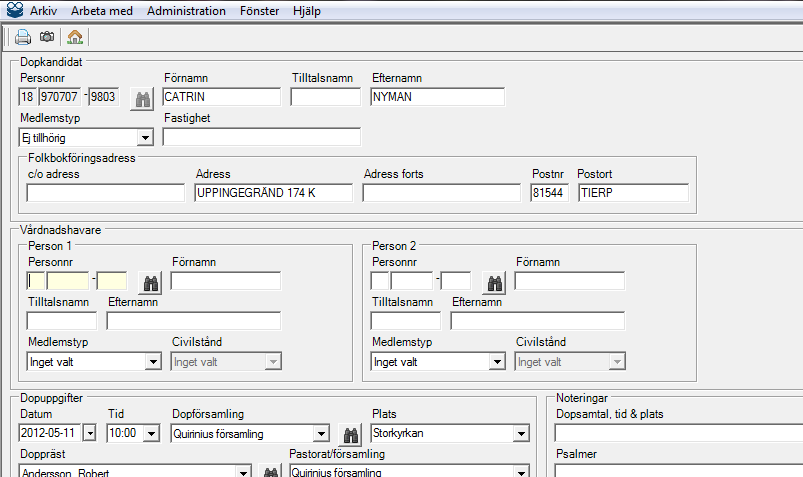
Task: Click the Efternamn field containing NYMAN
Action: [437, 97]
